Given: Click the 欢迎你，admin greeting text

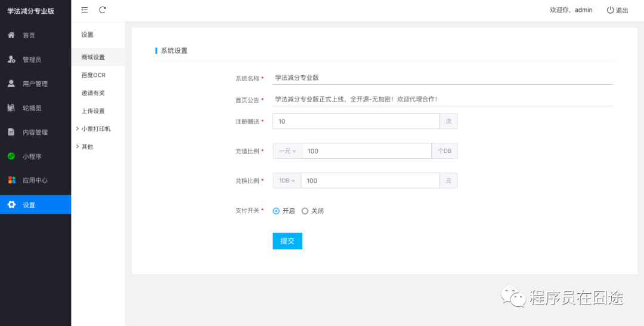Looking at the screenshot, I should coord(571,10).
